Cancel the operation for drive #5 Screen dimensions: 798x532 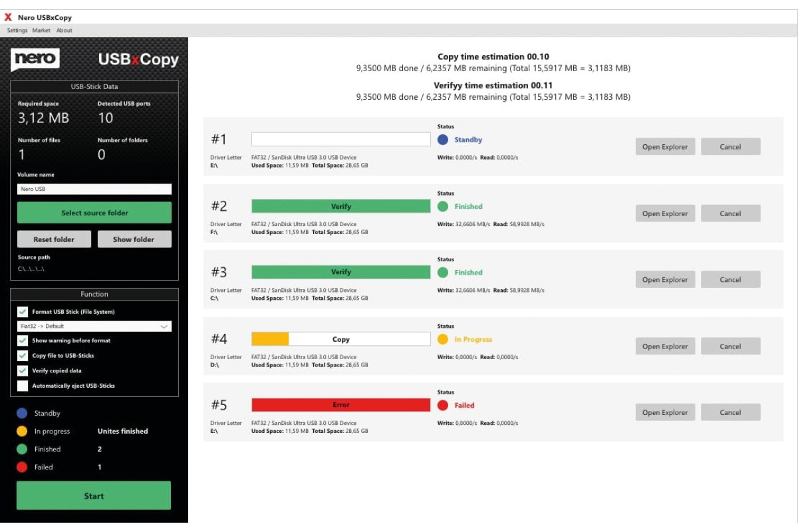click(730, 412)
